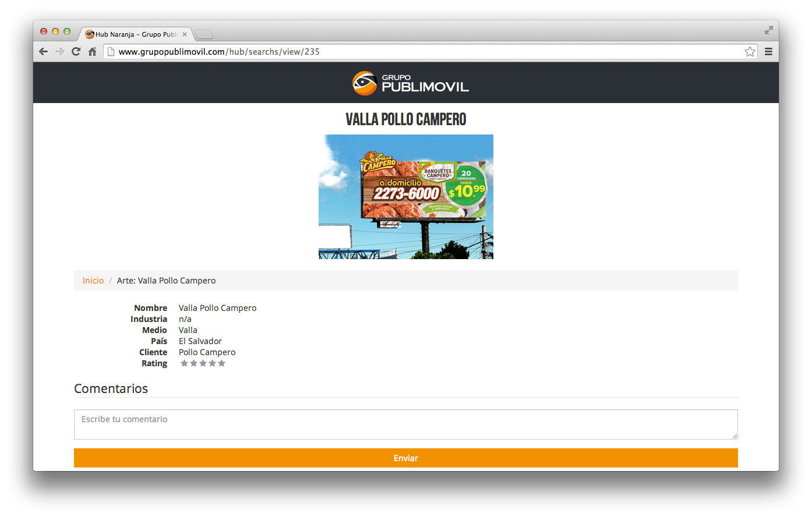The width and height of the screenshot is (812, 517).
Task: Close the window with the red button
Action: [x=44, y=31]
